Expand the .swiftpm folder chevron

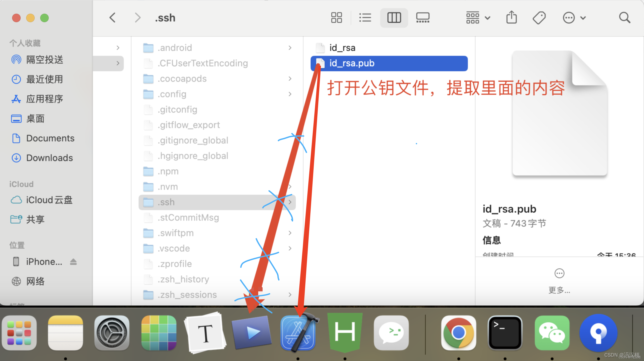290,233
